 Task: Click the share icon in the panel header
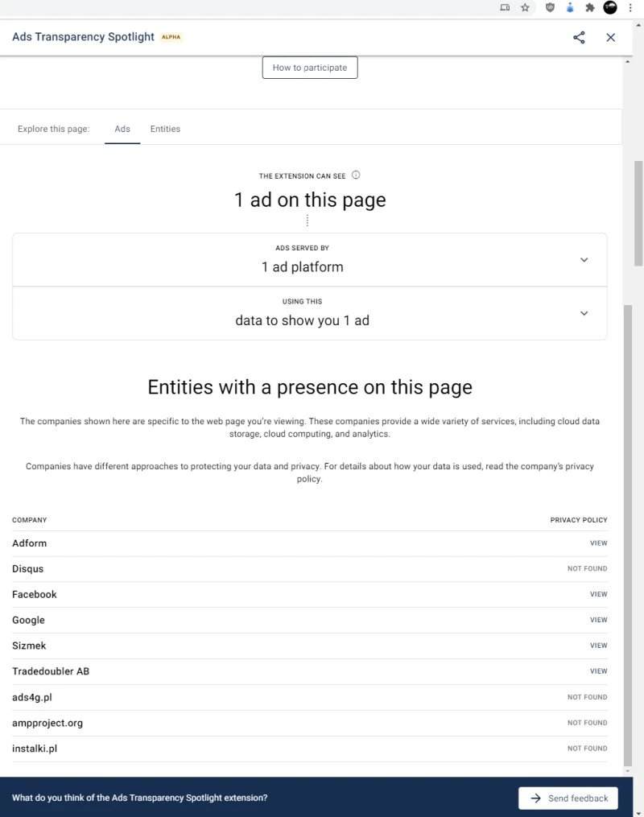pos(578,37)
